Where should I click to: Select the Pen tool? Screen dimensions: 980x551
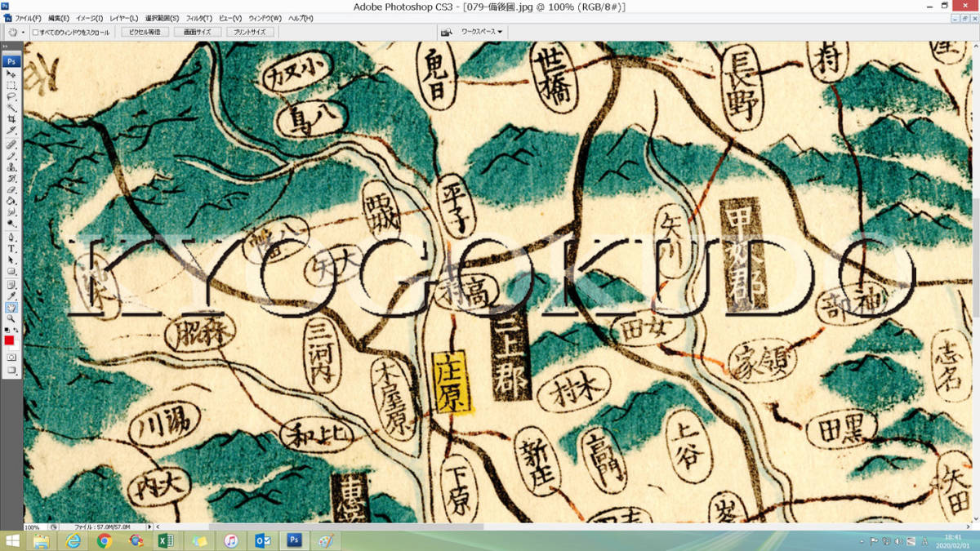pyautogui.click(x=11, y=238)
